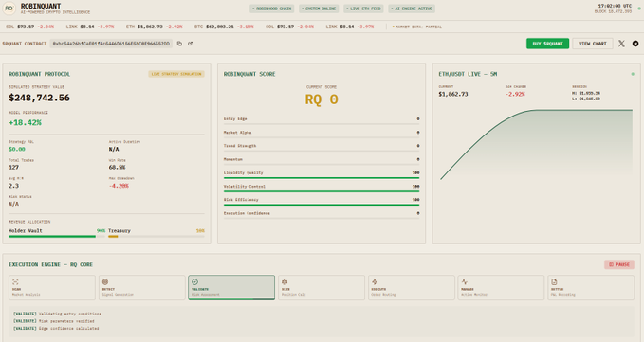Click the Treasury allocation bar
Screen dimensions: 644x342
156,236
